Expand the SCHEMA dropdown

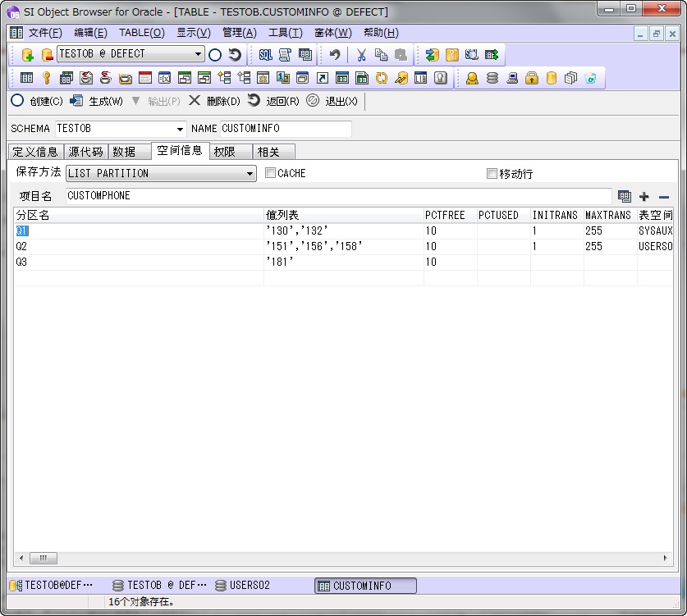coord(180,129)
